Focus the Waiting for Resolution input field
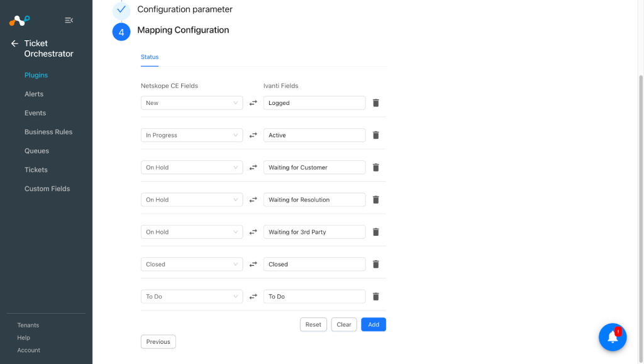 click(314, 200)
